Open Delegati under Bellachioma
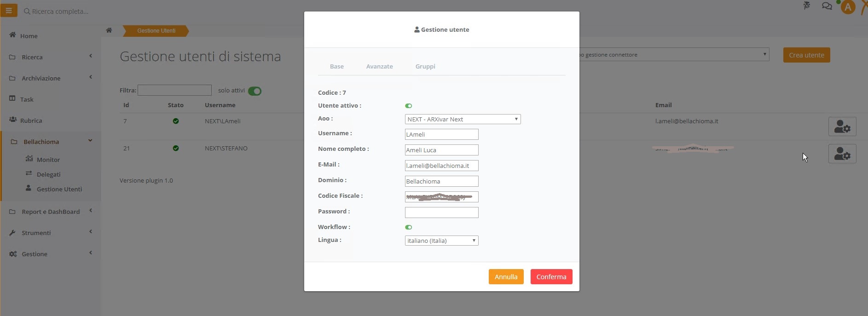This screenshot has height=316, width=868. [48, 174]
